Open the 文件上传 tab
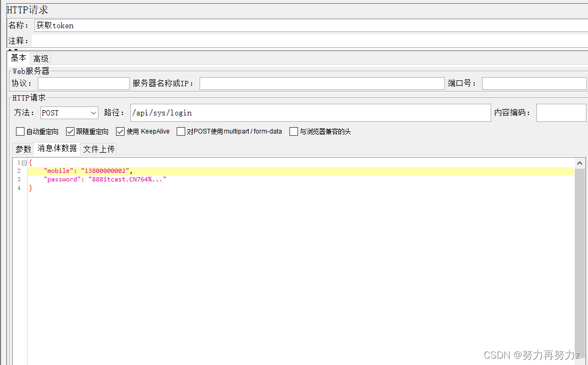 tap(98, 149)
